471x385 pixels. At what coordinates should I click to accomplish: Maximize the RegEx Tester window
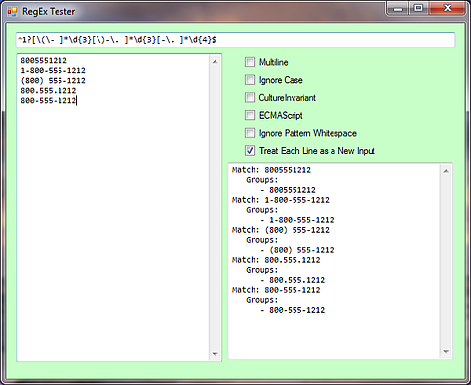419,8
